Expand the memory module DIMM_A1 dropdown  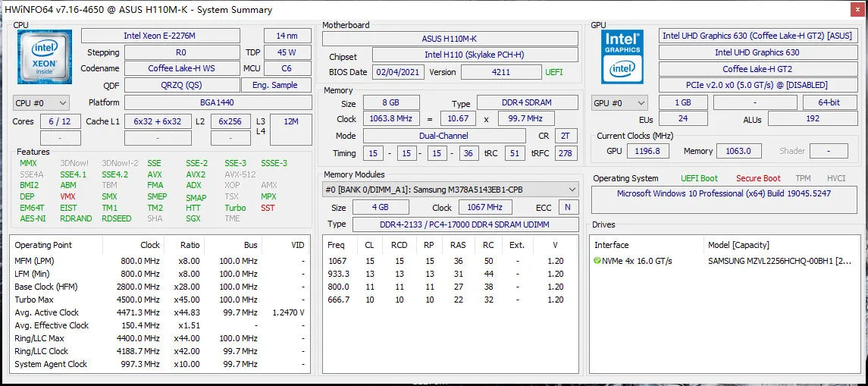click(450, 190)
